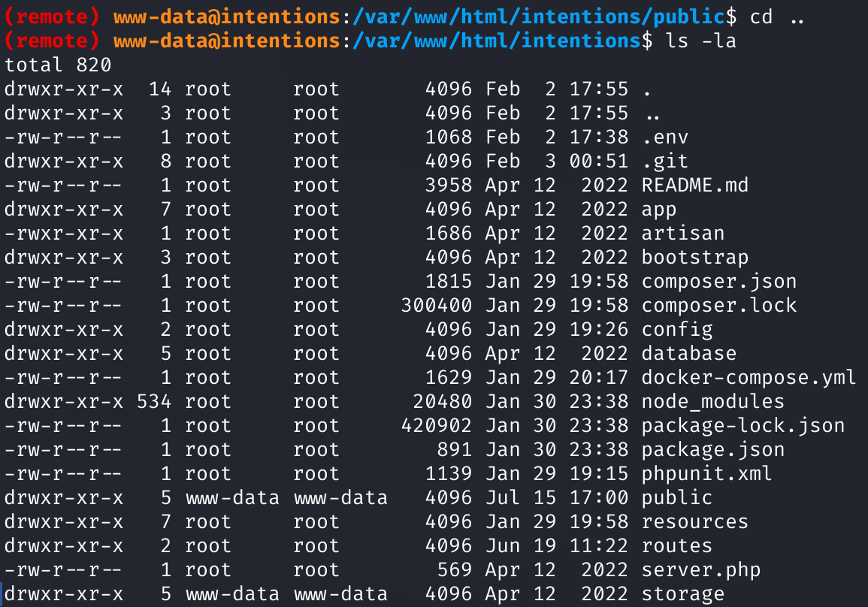Click the node_modules directory name

(x=713, y=401)
